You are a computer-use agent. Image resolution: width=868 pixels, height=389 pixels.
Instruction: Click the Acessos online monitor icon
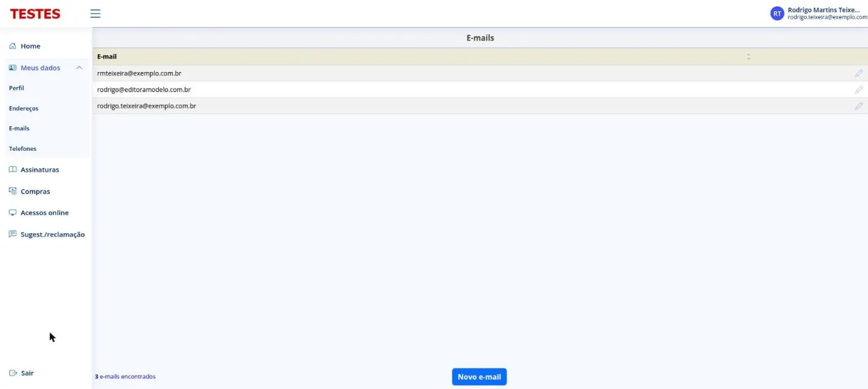click(12, 212)
